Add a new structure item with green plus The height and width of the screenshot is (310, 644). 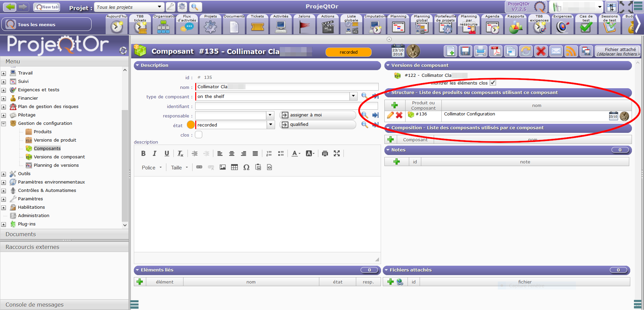pos(394,105)
